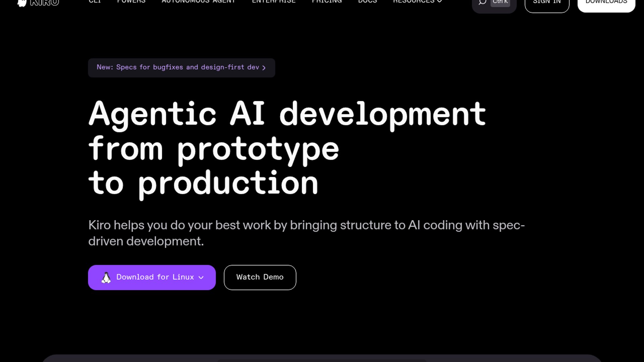
Task: Open the new specs for bugfixes announcement
Action: pyautogui.click(x=178, y=67)
